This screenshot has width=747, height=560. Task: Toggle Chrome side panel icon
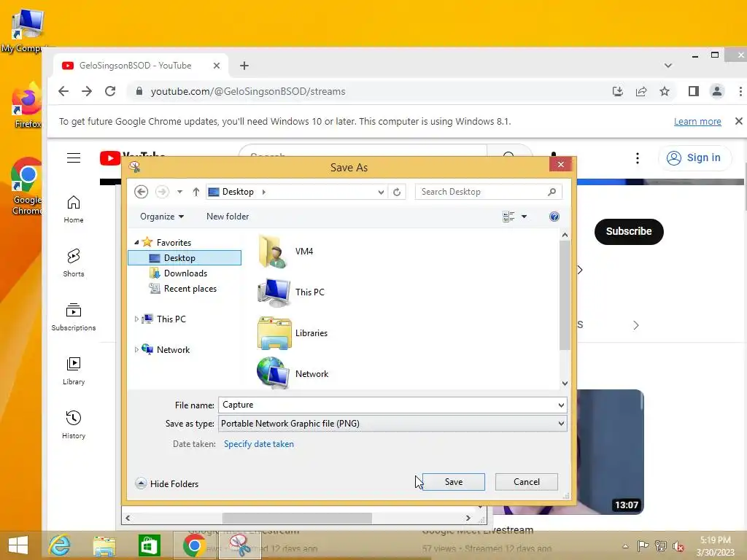693,91
